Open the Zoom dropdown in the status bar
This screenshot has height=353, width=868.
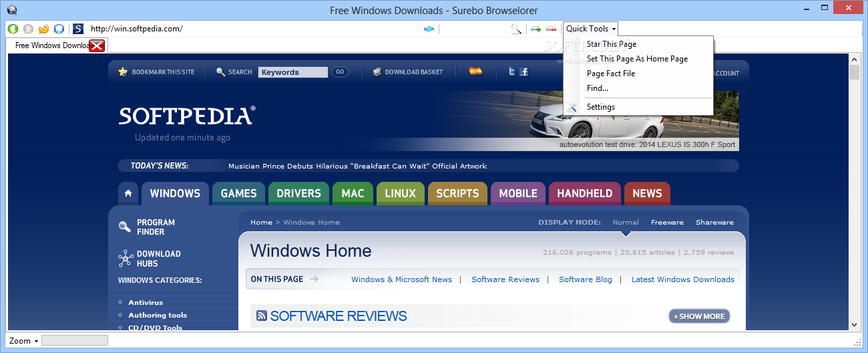tap(23, 341)
